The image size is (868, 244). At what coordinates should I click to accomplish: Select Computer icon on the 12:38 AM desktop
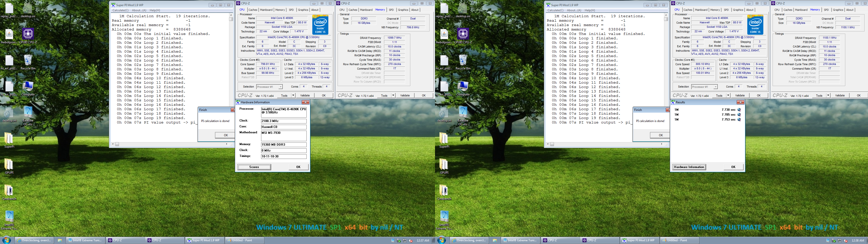463,88
